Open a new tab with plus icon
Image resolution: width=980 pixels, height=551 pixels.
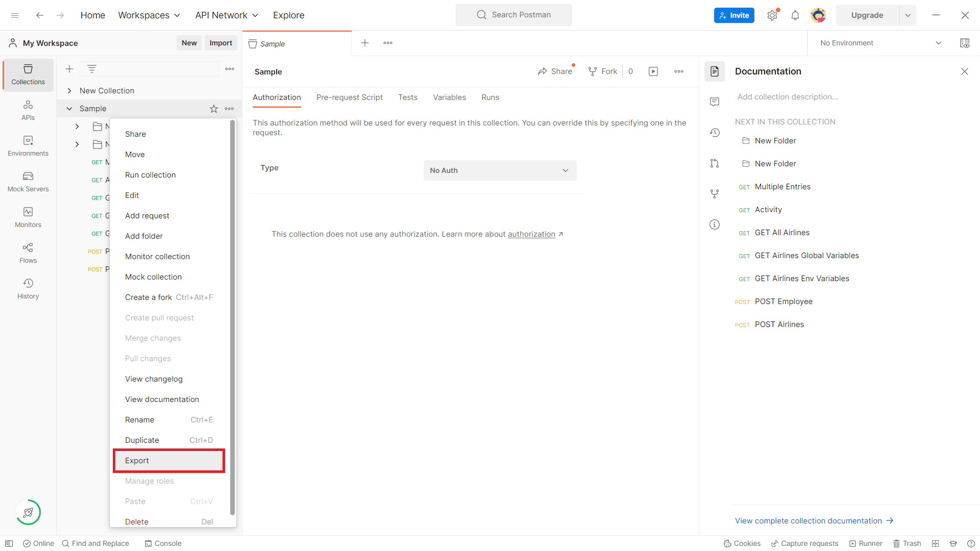365,43
